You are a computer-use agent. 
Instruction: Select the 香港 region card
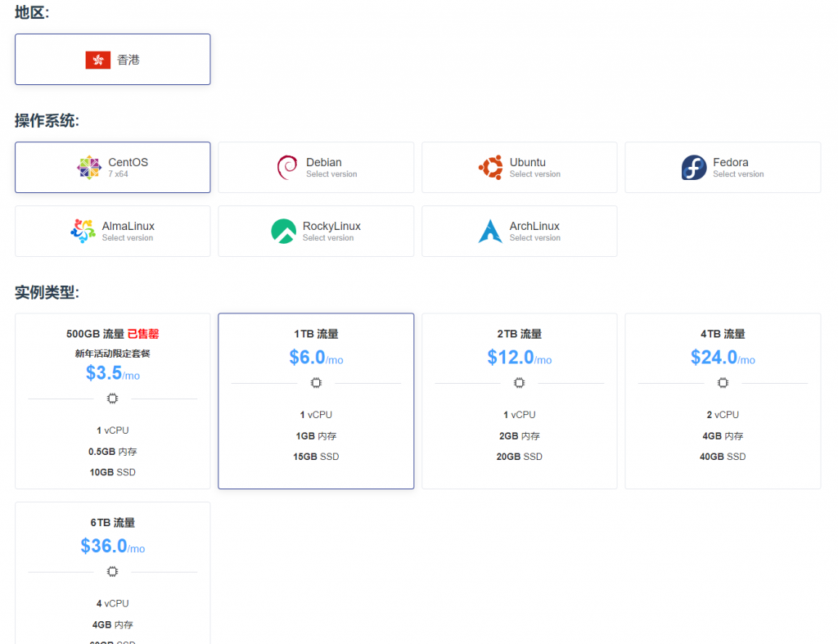click(x=113, y=60)
